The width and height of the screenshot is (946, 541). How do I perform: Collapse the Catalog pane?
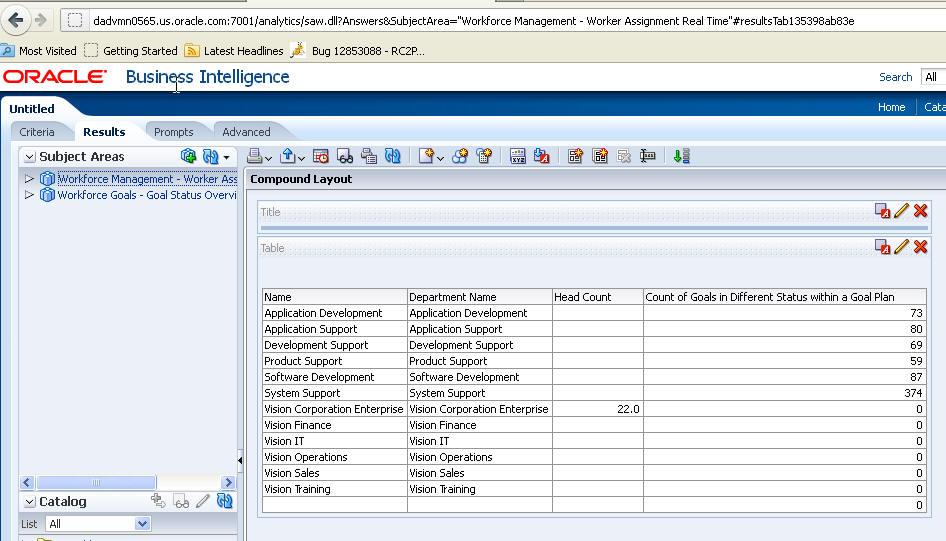point(30,502)
